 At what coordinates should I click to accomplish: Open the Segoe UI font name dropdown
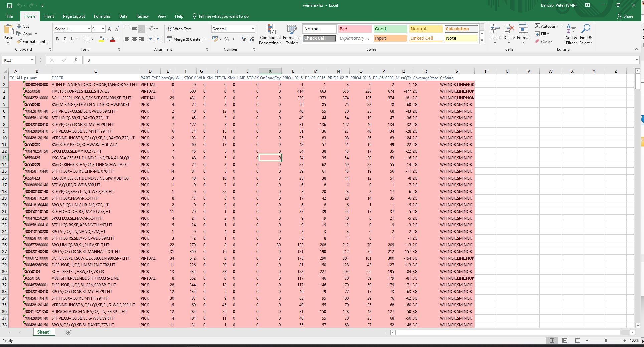(x=89, y=29)
